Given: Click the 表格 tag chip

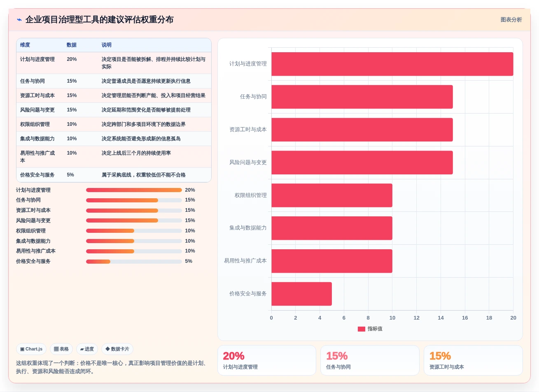Looking at the screenshot, I should click(61, 349).
